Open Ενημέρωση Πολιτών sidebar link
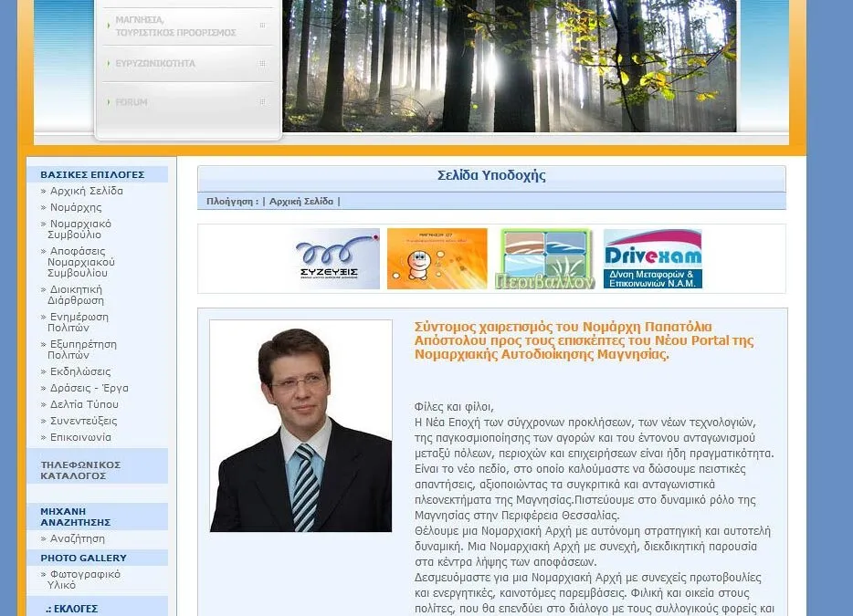The image size is (853, 616). 79,322
